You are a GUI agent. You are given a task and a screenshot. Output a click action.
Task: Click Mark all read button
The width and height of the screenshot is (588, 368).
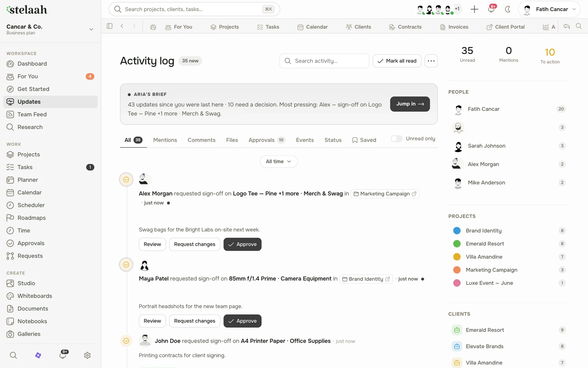(x=397, y=61)
